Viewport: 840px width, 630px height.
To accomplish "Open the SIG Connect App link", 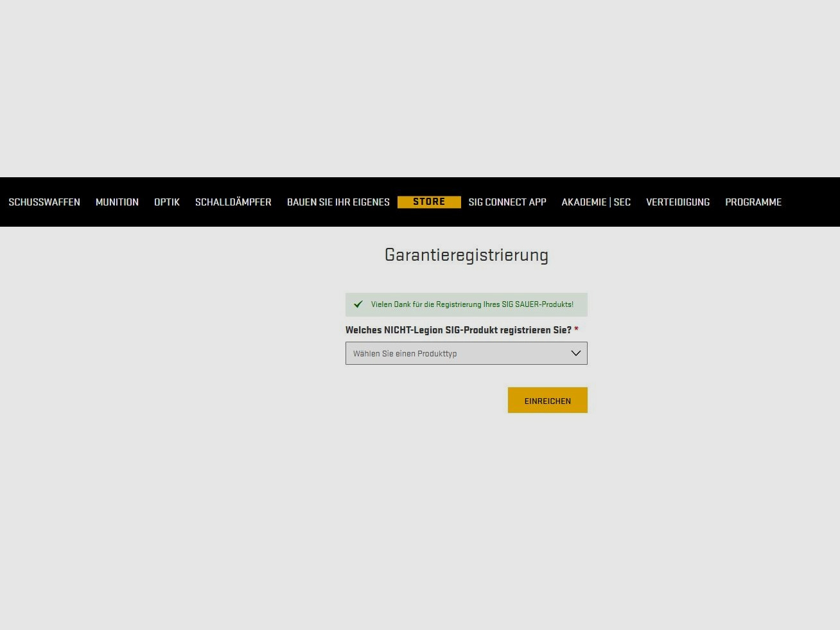I will pos(507,202).
